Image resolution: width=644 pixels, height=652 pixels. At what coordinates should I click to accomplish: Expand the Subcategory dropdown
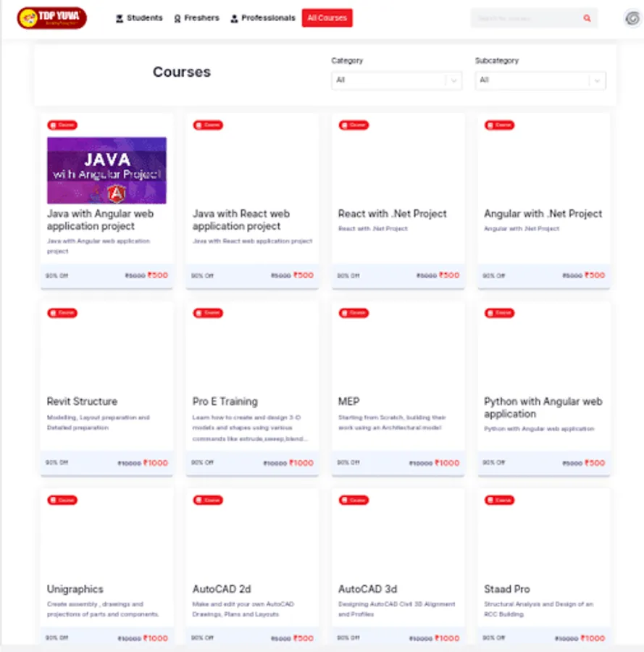pyautogui.click(x=540, y=80)
